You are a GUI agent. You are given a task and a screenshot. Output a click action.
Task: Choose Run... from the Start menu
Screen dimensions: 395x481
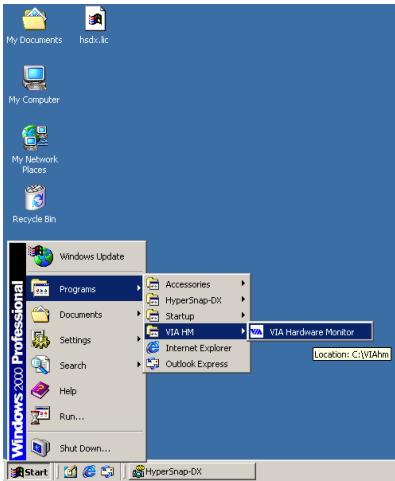[85, 416]
